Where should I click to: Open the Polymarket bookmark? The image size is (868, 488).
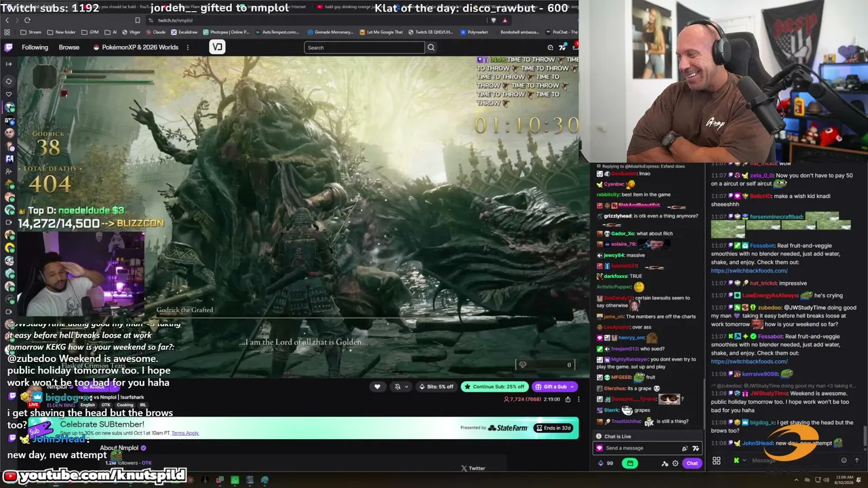474,32
